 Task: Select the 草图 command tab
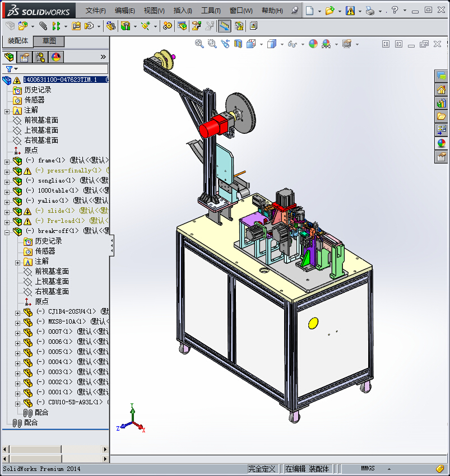click(49, 41)
